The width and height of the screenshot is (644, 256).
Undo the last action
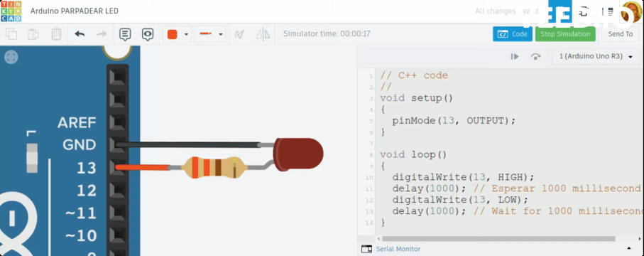click(x=80, y=33)
